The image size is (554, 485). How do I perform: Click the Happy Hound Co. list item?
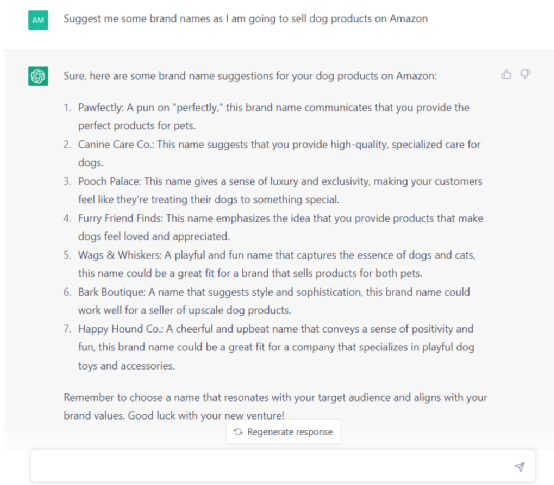tap(269, 347)
